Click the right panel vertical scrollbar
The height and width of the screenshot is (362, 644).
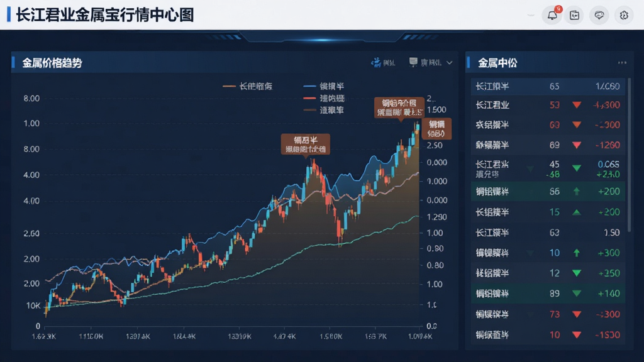[630, 155]
